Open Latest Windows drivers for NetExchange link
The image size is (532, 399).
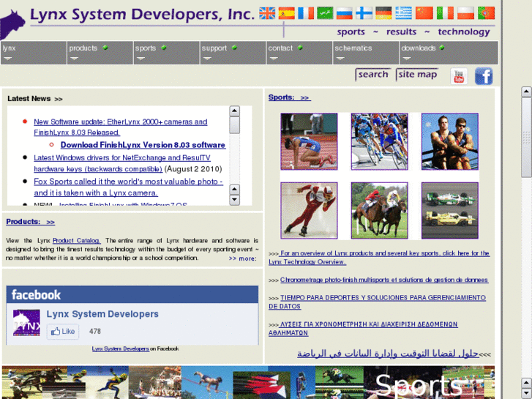pos(122,163)
